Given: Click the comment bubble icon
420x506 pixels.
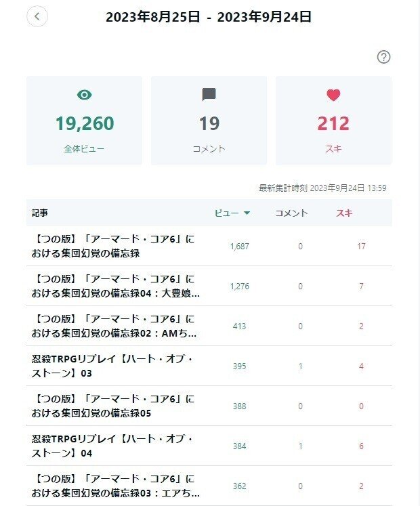Looking at the screenshot, I should pyautogui.click(x=209, y=95).
